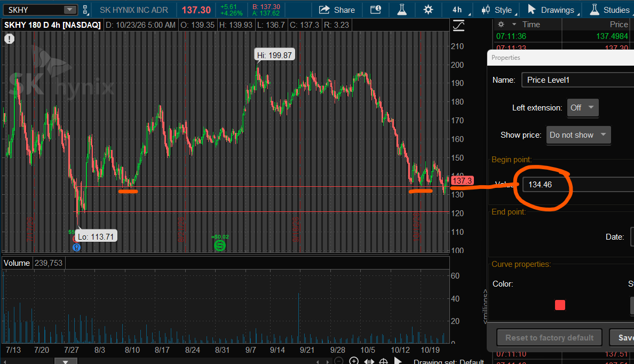Image resolution: width=634 pixels, height=364 pixels.
Task: Click the bottom-left collapse triangle
Action: (x=65, y=361)
